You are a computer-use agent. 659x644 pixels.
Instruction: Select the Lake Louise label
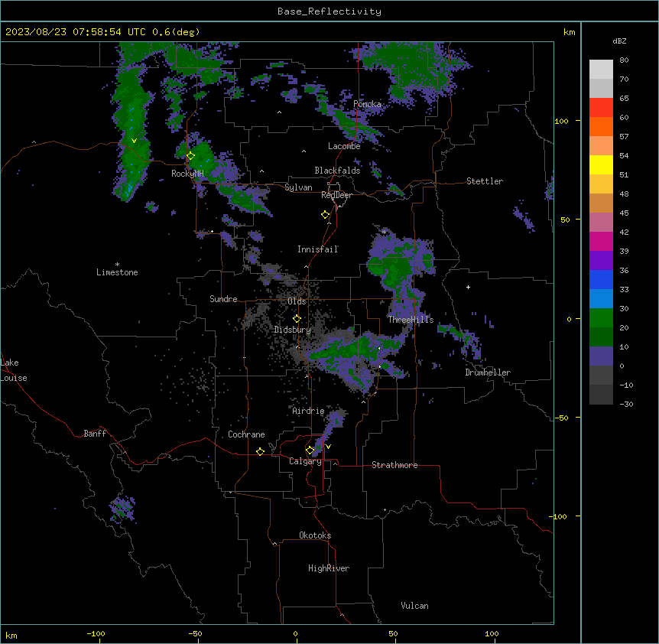(x=14, y=370)
